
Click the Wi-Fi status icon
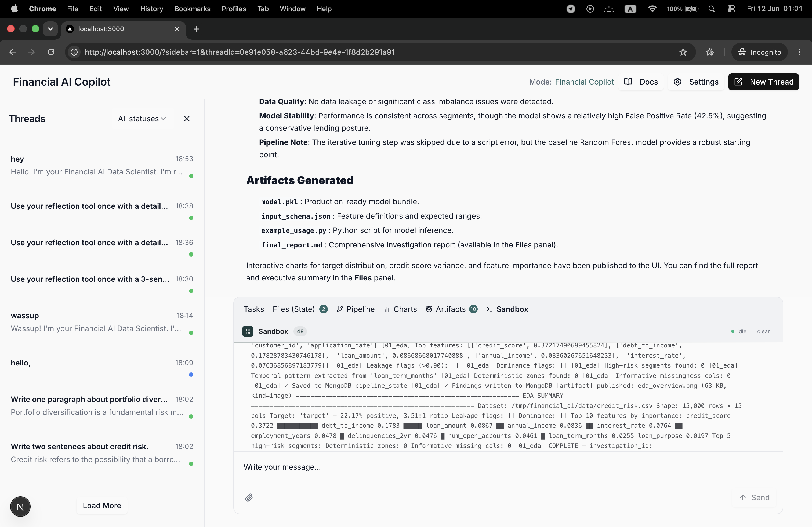[x=652, y=9]
